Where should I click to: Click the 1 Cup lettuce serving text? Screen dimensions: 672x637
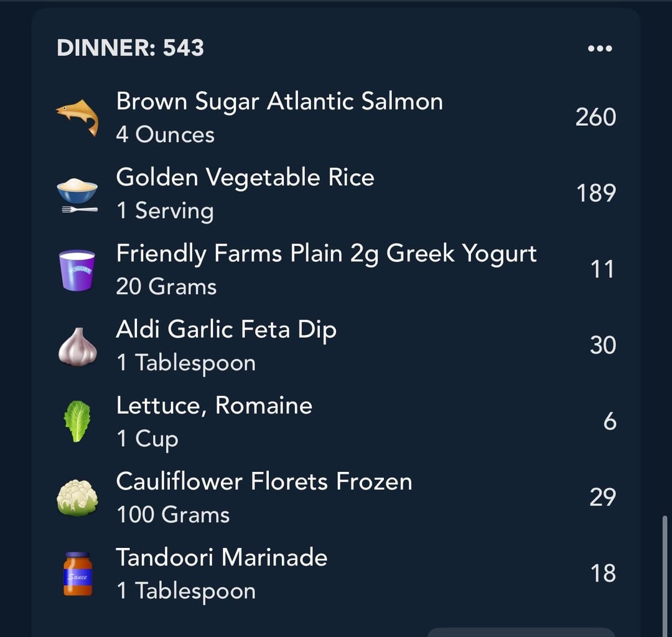(x=147, y=439)
